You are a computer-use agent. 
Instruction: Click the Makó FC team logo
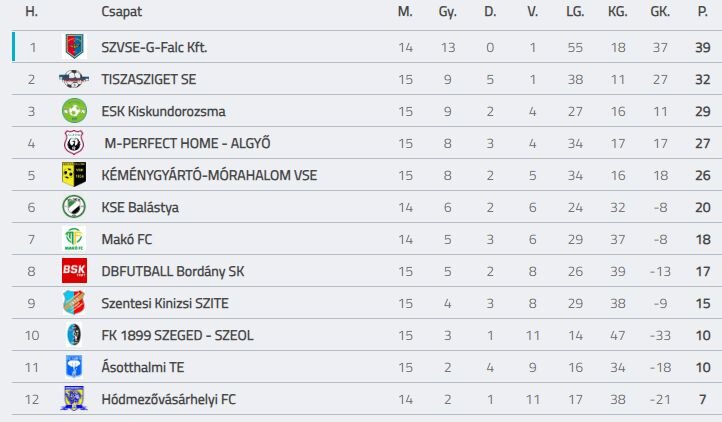point(74,239)
